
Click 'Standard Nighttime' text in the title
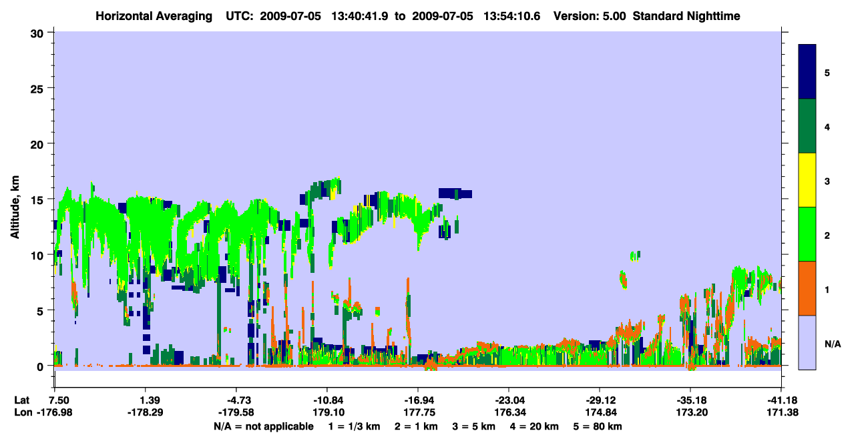686,16
